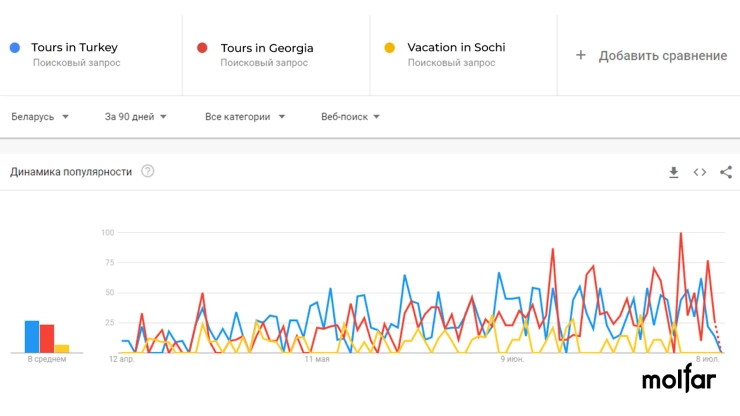Open the Веб-поиск search type dropdown
The height and width of the screenshot is (416, 740).
[x=350, y=117]
